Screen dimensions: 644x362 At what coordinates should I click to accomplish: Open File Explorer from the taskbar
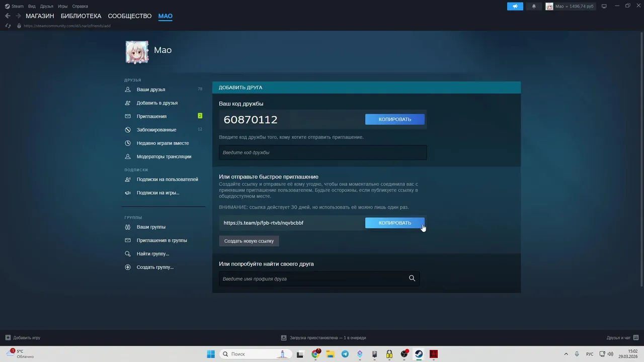[330, 354]
